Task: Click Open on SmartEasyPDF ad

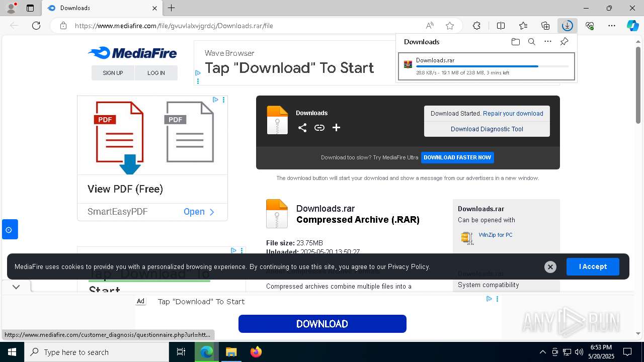Action: pyautogui.click(x=199, y=212)
